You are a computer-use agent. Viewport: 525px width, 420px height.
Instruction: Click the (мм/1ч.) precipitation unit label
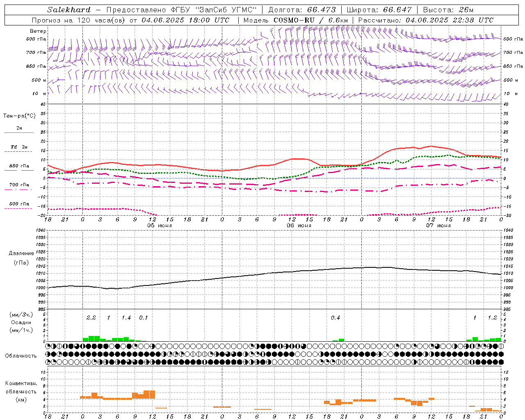coord(21,330)
